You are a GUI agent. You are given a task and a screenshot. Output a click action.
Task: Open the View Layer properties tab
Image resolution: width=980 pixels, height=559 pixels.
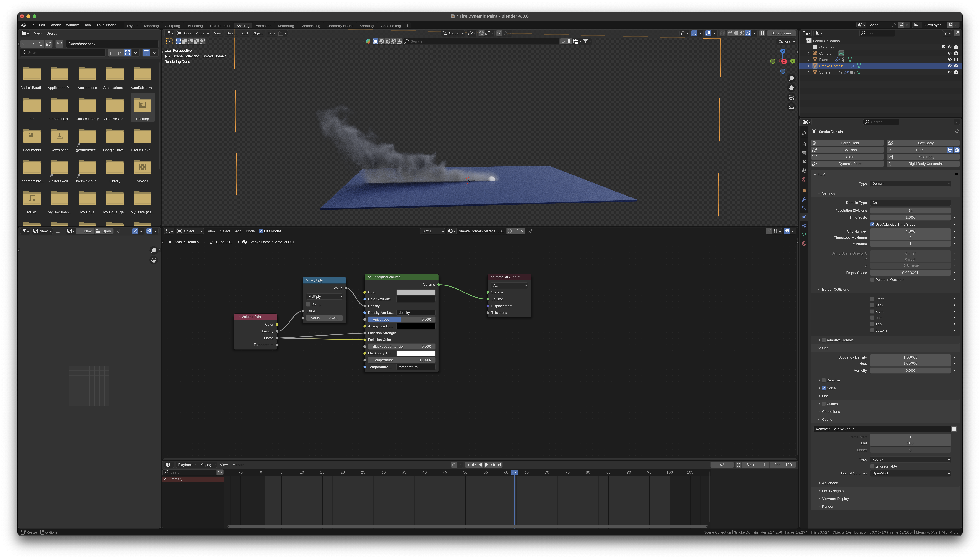tap(804, 162)
